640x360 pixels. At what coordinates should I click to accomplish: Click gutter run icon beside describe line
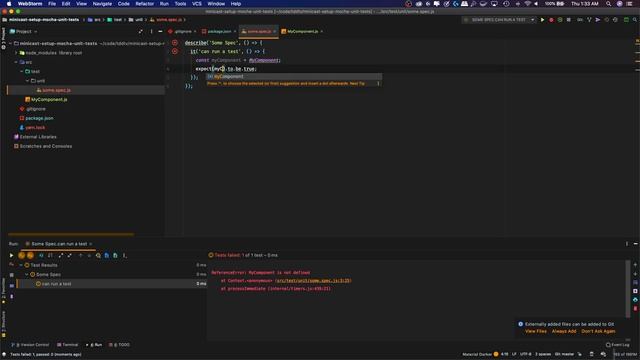[175, 42]
